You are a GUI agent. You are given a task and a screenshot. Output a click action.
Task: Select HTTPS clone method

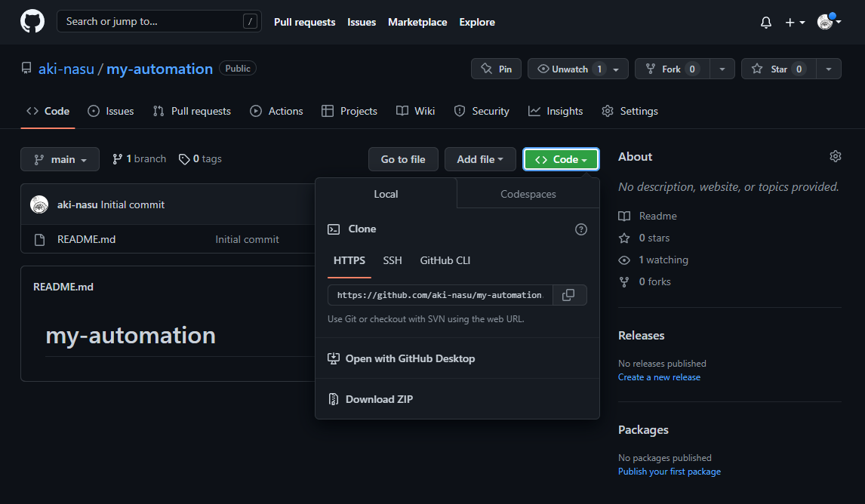(x=349, y=260)
